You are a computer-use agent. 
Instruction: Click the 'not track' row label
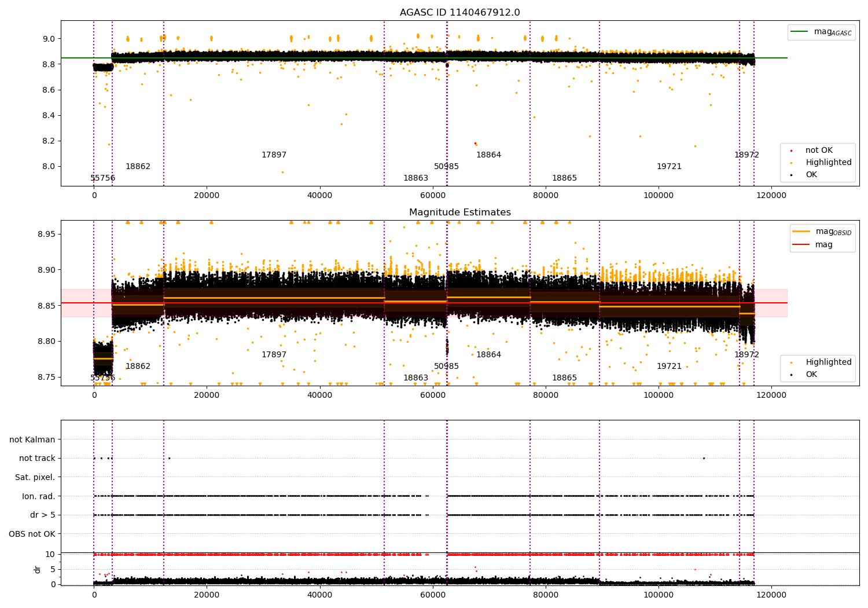[37, 459]
